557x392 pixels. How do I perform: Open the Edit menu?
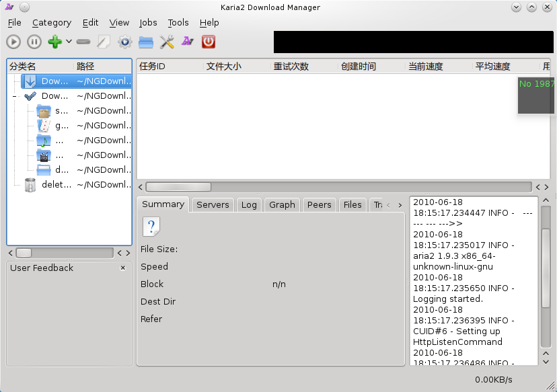tap(90, 23)
